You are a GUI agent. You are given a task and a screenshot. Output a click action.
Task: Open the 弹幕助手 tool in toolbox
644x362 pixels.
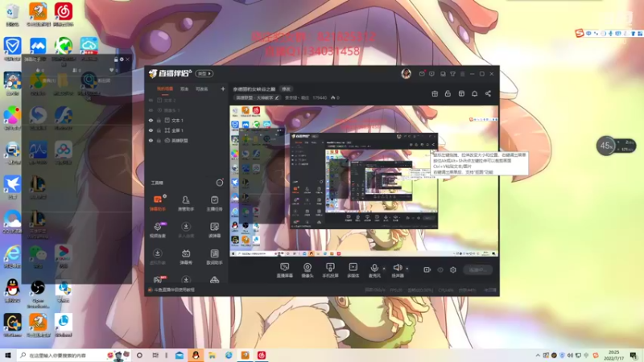[x=157, y=204]
